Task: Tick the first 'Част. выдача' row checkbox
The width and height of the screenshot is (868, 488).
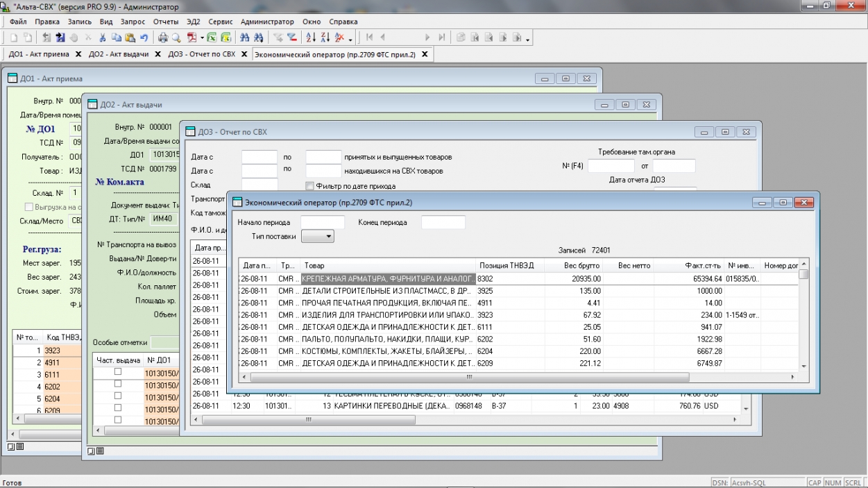Action: point(117,372)
